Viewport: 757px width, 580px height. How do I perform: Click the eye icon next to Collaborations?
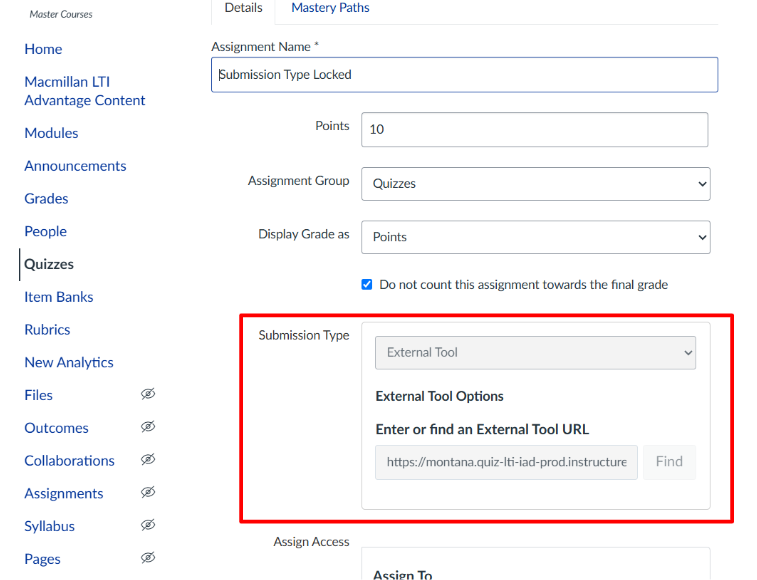coord(148,461)
